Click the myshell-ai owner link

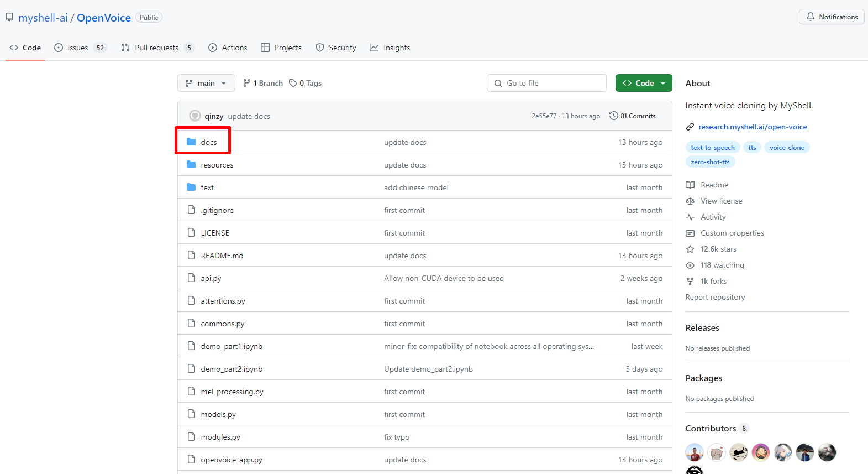pyautogui.click(x=43, y=18)
